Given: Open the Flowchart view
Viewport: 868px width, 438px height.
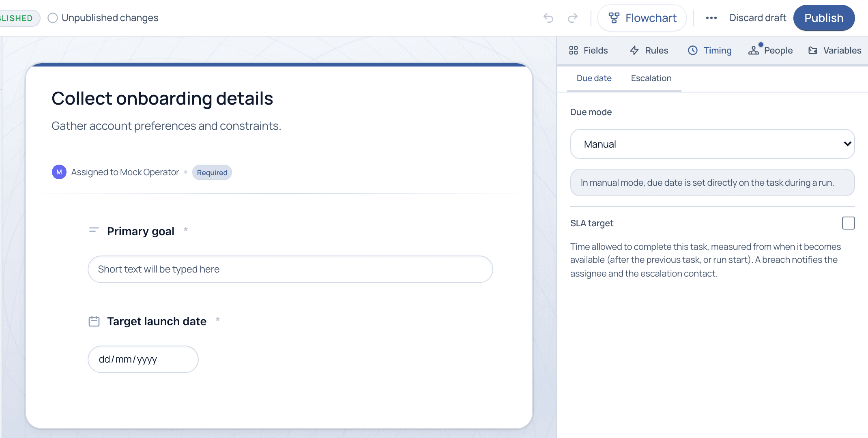Looking at the screenshot, I should point(642,18).
